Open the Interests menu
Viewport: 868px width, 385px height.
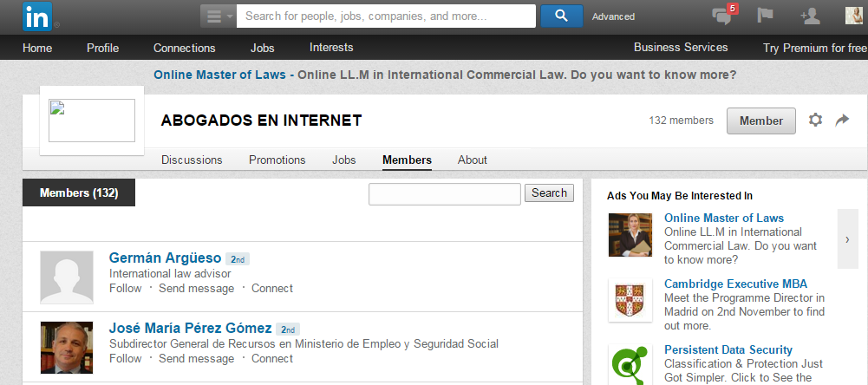tap(331, 48)
